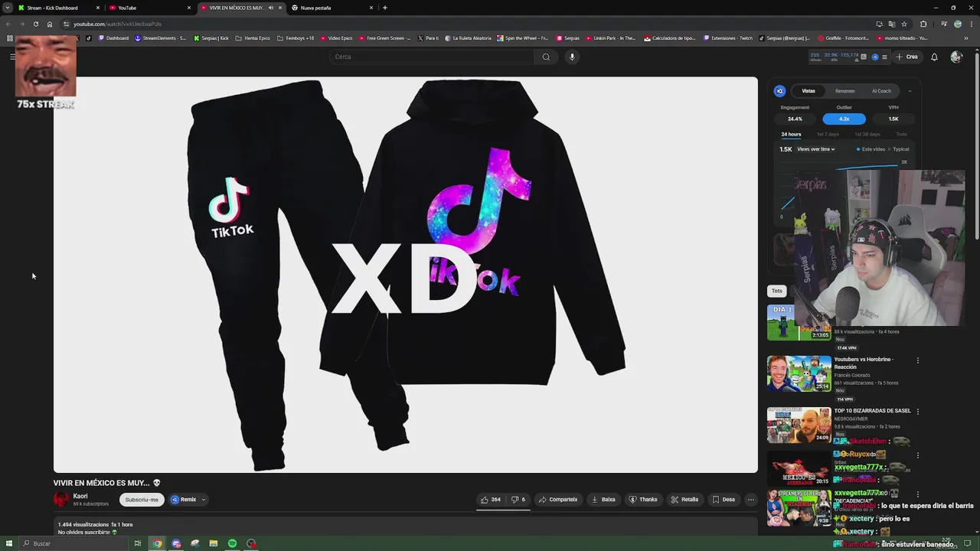Expand the Remix dropdown arrow
This screenshot has width=980, height=551.
[204, 500]
